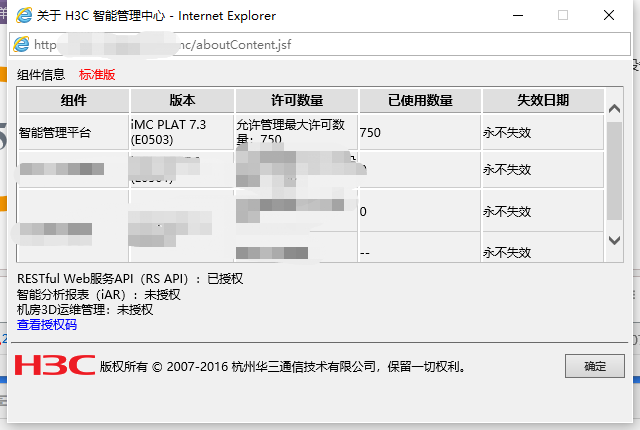Click the 确定 confirm button
The height and width of the screenshot is (430, 640).
click(x=595, y=366)
